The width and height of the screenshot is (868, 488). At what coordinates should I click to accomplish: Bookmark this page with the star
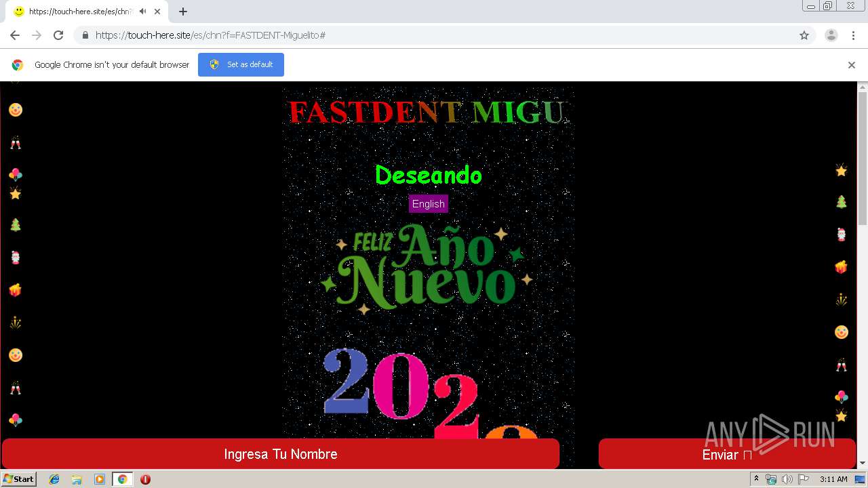click(804, 35)
